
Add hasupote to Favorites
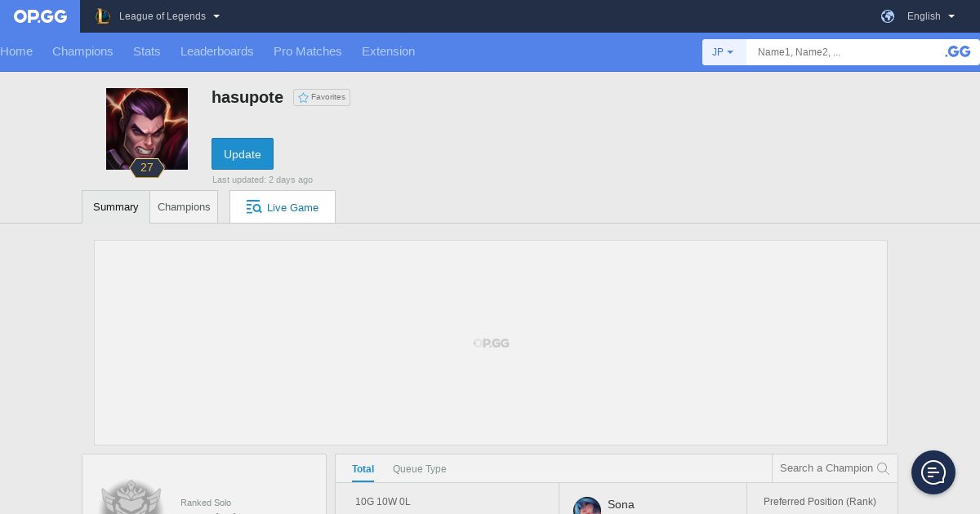(322, 97)
